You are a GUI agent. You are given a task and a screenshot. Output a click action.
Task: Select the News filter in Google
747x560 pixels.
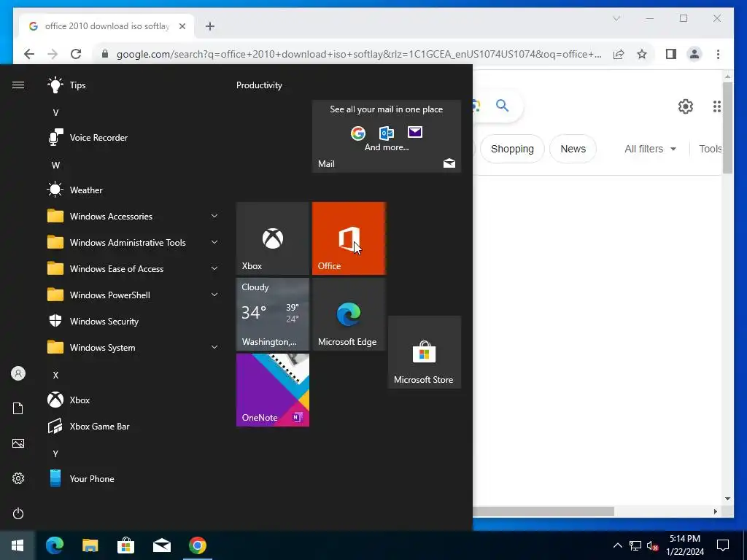coord(573,149)
